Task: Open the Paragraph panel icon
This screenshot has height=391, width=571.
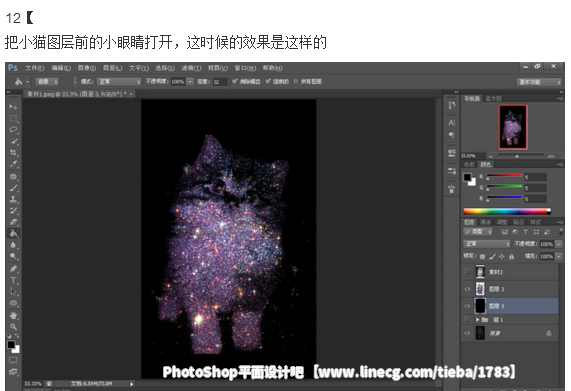Action: (x=452, y=135)
